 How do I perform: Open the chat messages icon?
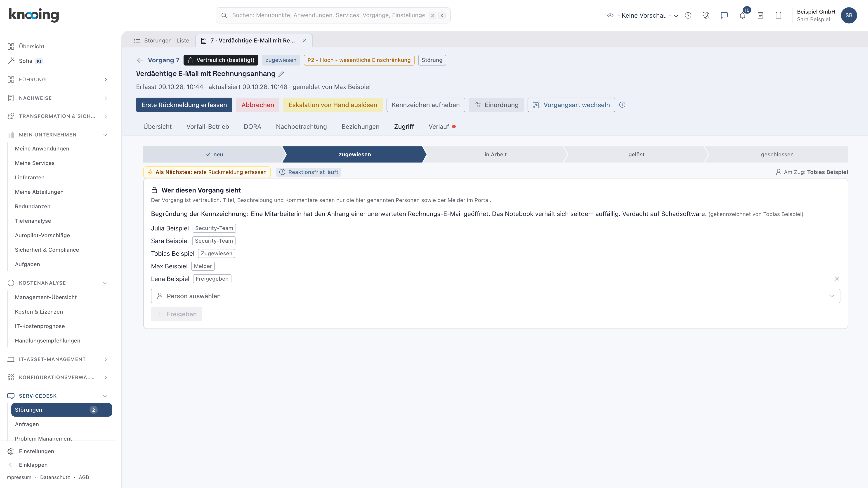(x=724, y=15)
